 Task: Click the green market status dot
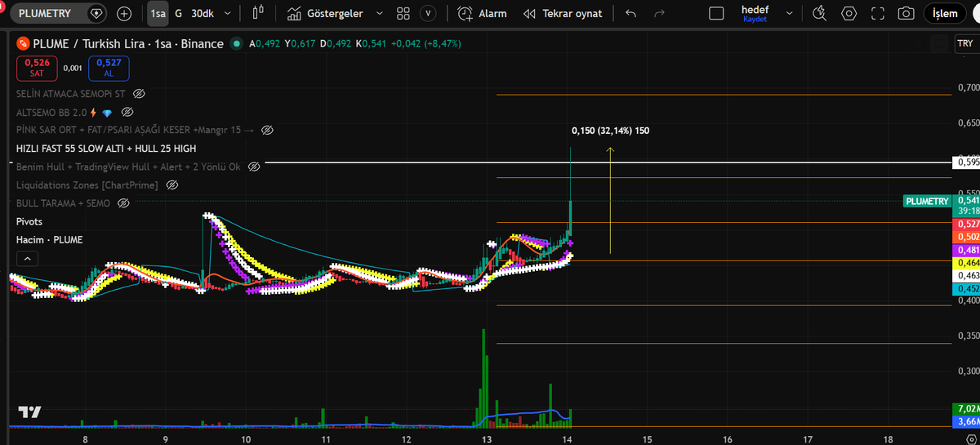[236, 44]
